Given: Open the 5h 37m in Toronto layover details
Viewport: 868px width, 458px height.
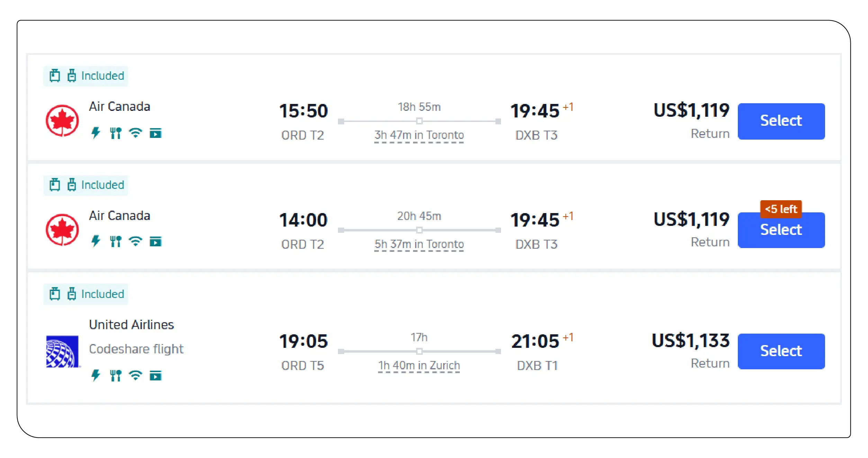Looking at the screenshot, I should [x=419, y=244].
